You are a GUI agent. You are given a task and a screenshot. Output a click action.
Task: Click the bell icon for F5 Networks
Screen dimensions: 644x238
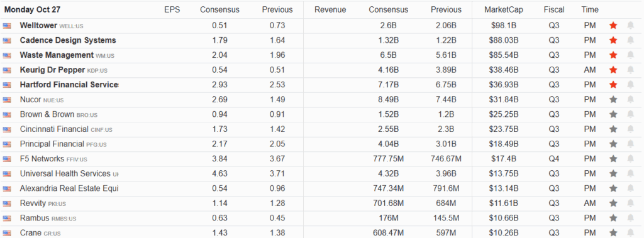point(630,158)
